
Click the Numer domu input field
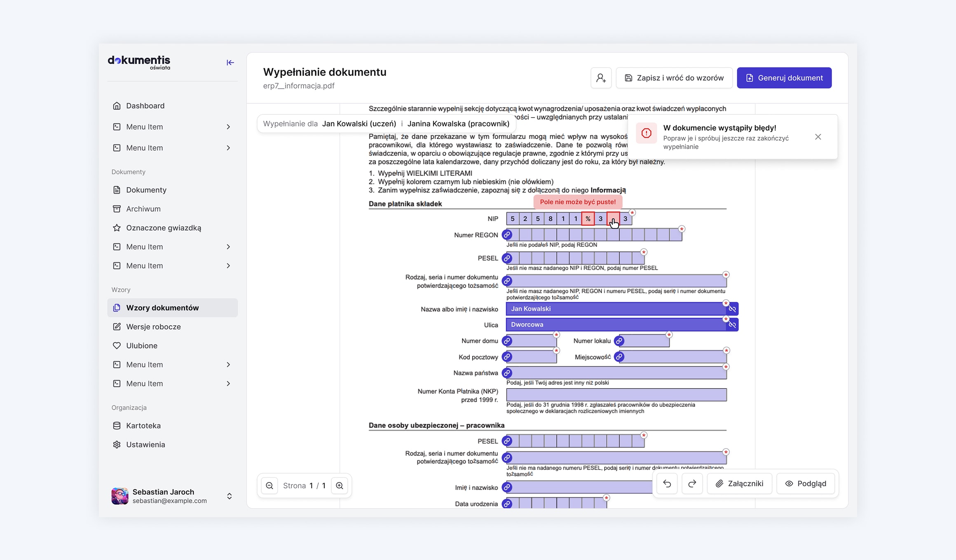[x=532, y=341]
